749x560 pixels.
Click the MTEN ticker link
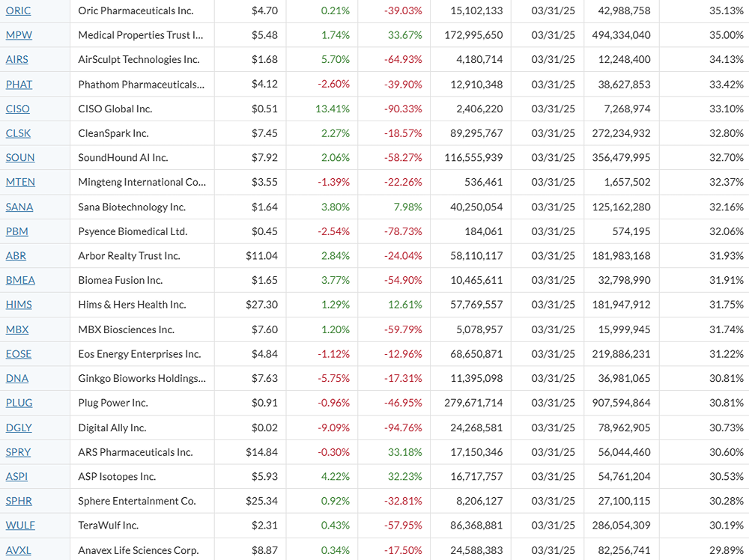point(20,182)
